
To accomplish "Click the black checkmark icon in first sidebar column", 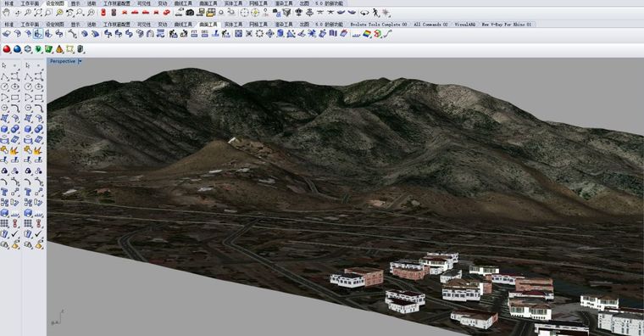I will click(x=14, y=234).
